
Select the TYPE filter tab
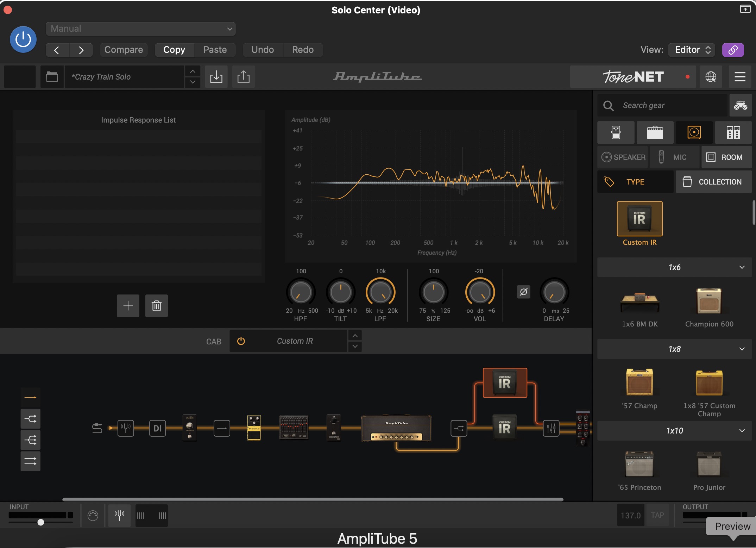coord(635,182)
